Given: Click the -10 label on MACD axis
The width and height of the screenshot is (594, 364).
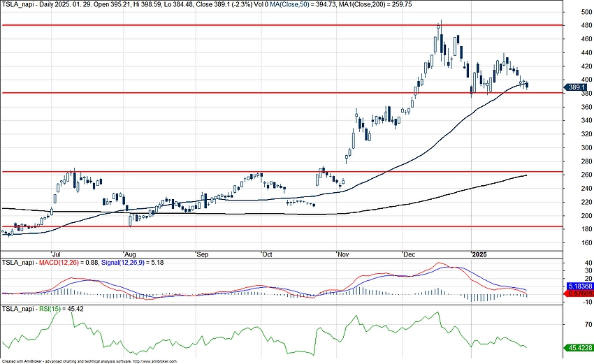Looking at the screenshot, I should (588, 302).
